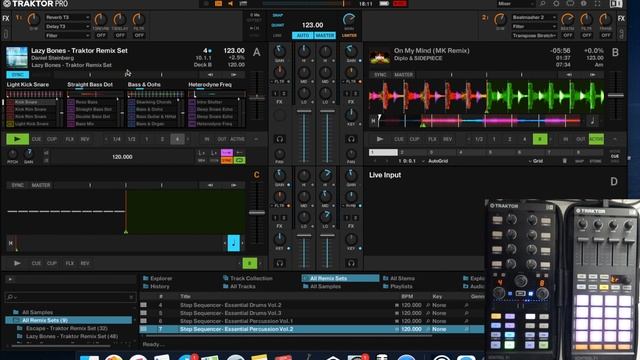Open Delay T3 effect dropdown
640x360 pixels.
click(x=67, y=27)
